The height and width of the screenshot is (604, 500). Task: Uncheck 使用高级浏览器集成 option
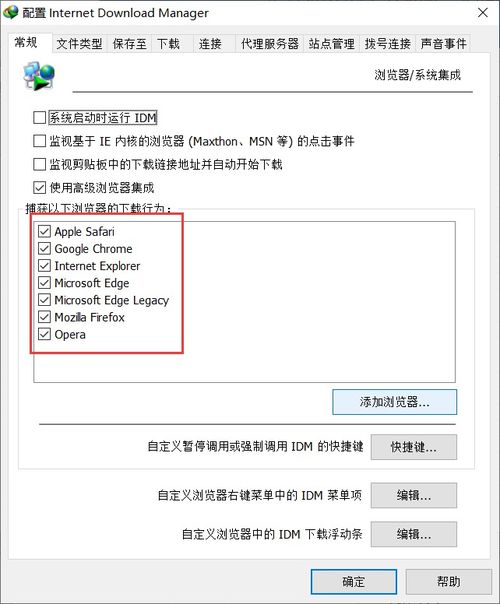(39, 188)
